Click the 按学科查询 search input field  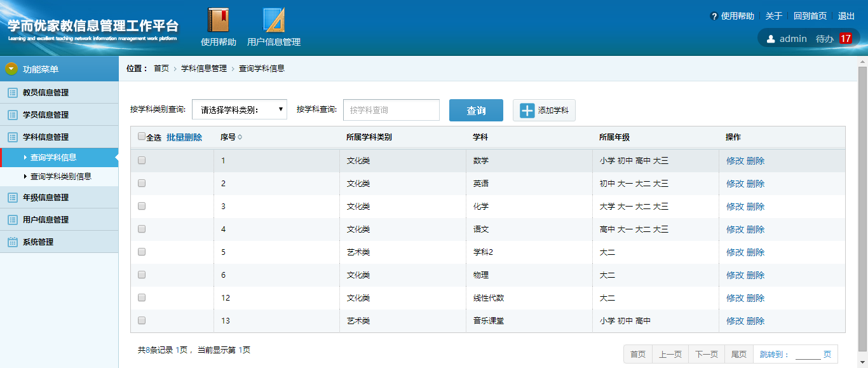[x=391, y=110]
